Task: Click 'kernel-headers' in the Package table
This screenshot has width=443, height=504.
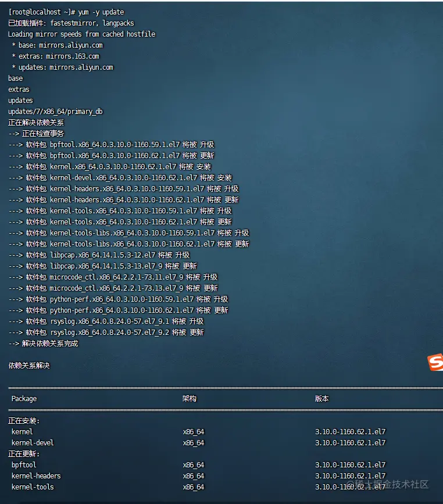Action: point(36,476)
